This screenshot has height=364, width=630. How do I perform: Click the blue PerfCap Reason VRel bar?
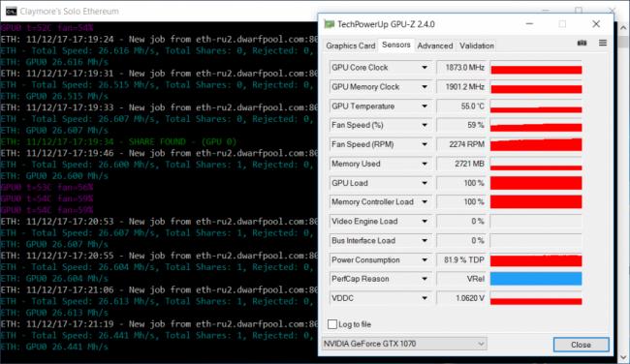click(536, 279)
